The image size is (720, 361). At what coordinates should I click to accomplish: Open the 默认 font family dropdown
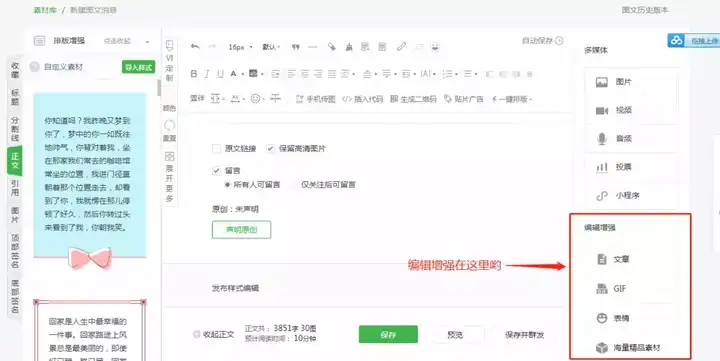(271, 47)
